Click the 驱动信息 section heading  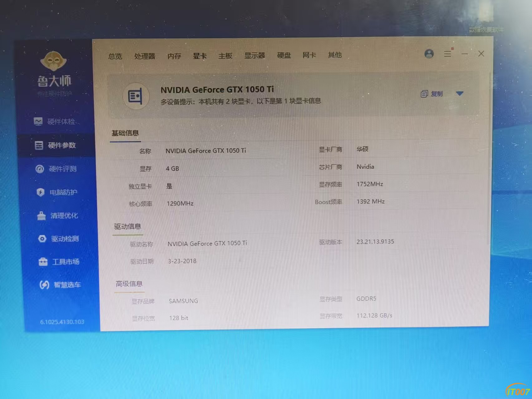(127, 226)
